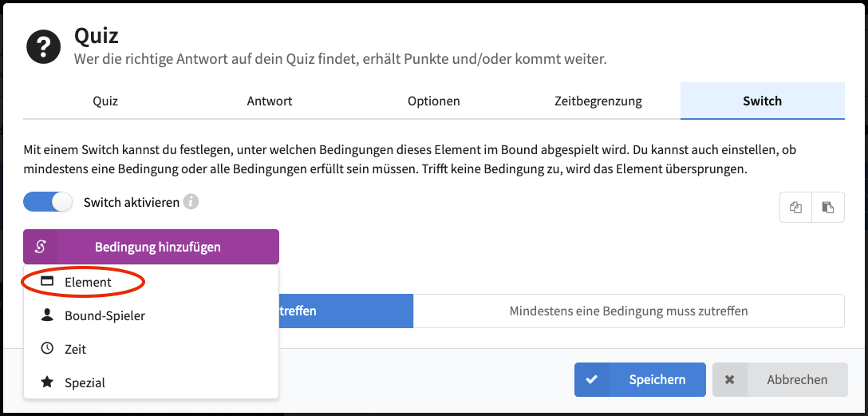Click the Abbrechen button
Screen dimensions: 868x416
point(780,380)
